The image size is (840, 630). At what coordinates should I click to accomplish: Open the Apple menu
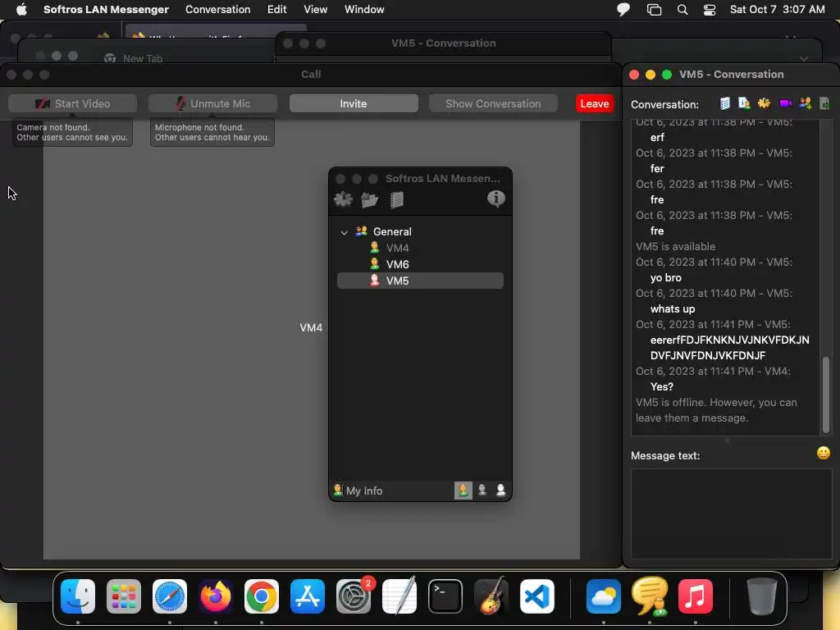(21, 9)
